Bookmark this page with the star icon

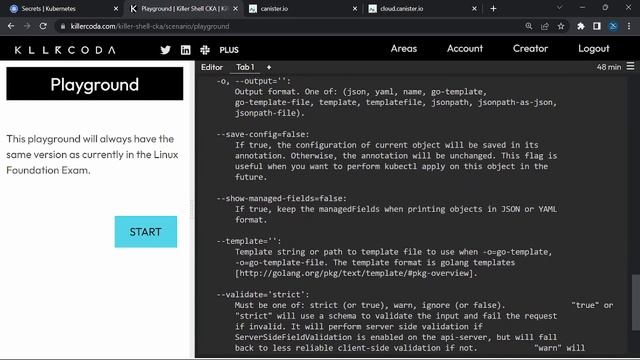pos(561,26)
